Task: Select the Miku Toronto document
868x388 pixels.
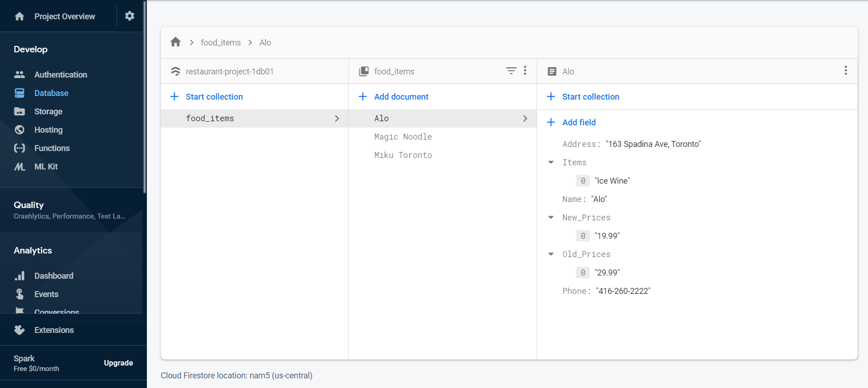Action: (x=403, y=155)
